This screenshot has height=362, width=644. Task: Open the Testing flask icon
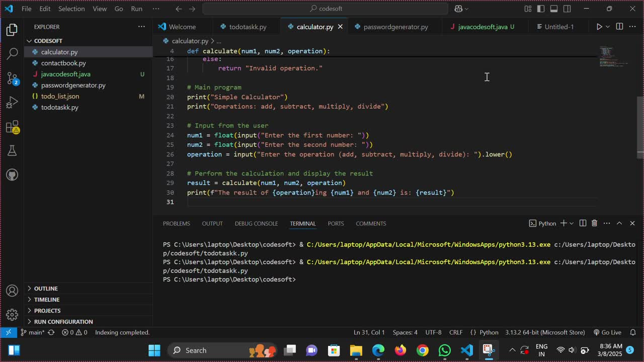point(12,150)
